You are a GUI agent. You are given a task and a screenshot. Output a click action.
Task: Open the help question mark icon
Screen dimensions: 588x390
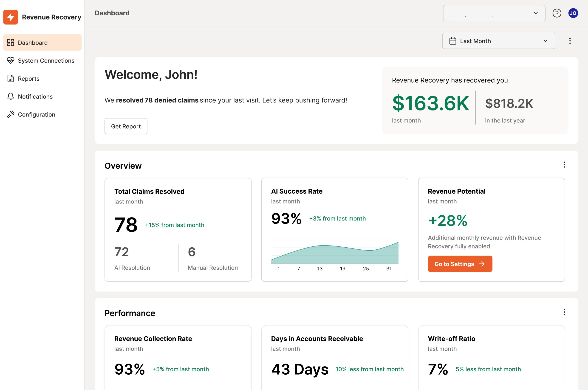[557, 13]
